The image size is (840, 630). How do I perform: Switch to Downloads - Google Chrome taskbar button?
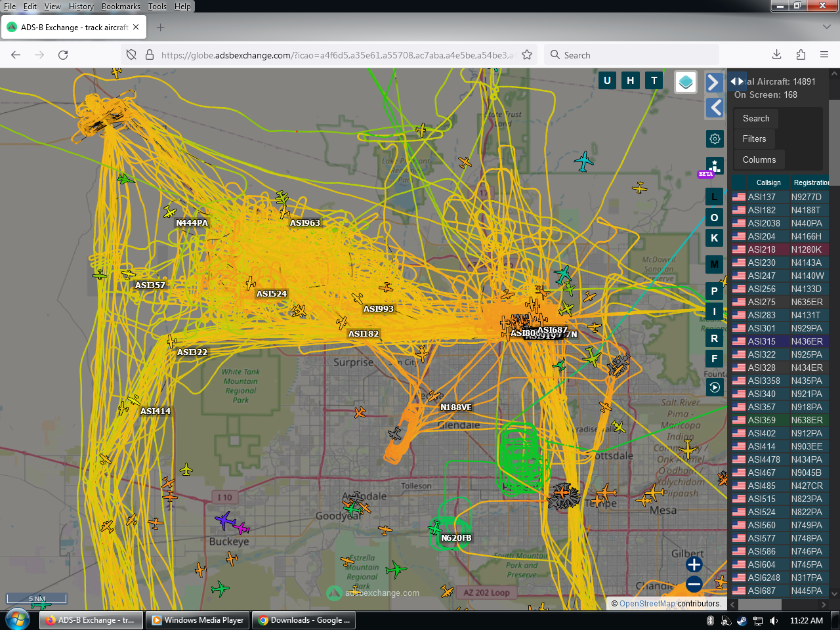(x=304, y=620)
